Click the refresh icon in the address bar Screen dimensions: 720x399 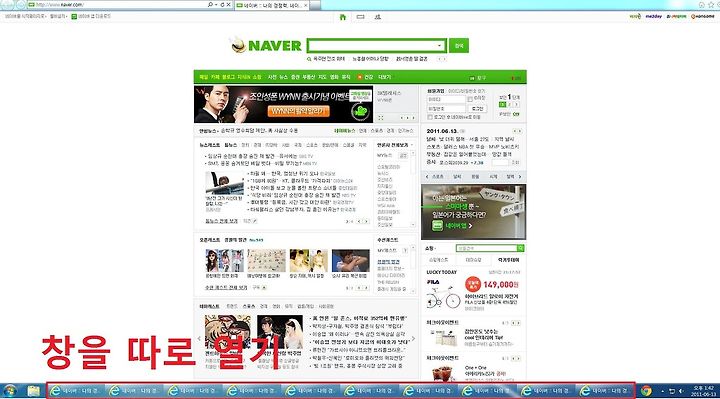(222, 5)
